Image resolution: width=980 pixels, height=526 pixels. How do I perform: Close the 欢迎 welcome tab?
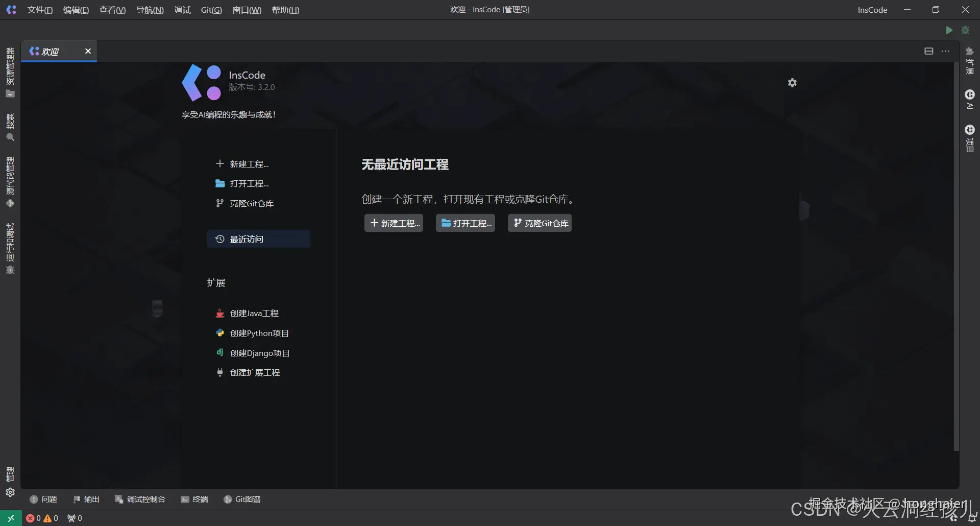(88, 51)
